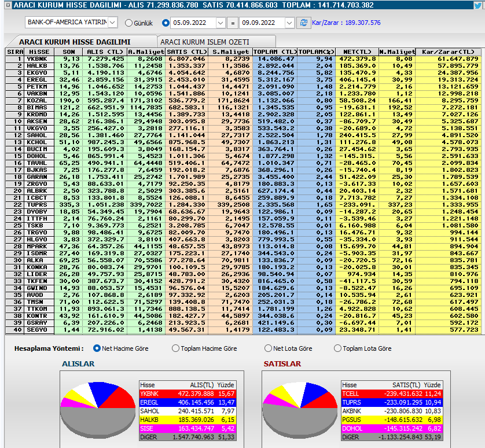Click the yellow PGSUS legend row in SATISLAR
The height and width of the screenshot is (448, 485).
pos(392,420)
